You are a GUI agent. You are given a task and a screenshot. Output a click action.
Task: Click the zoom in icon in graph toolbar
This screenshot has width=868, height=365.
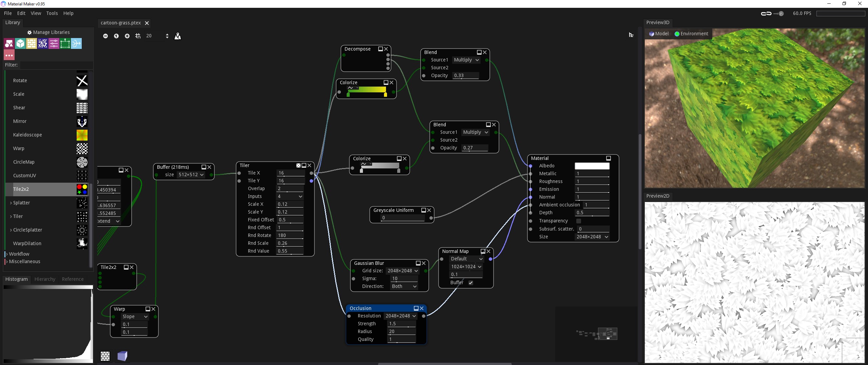(x=127, y=36)
